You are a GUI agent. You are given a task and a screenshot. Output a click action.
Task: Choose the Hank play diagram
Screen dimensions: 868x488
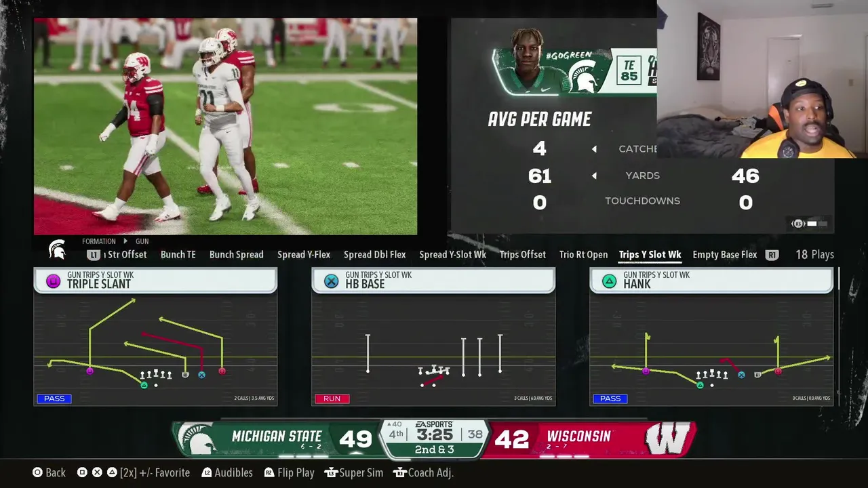click(x=711, y=350)
